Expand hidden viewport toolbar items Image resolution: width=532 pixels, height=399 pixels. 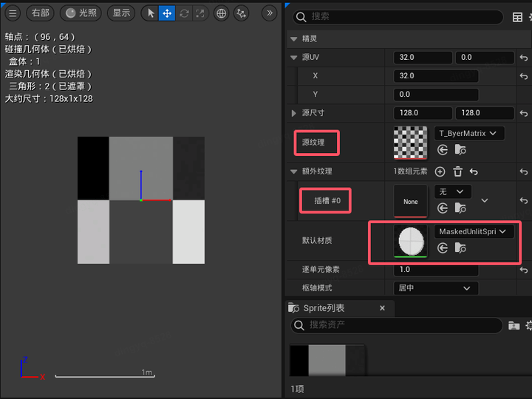[270, 13]
